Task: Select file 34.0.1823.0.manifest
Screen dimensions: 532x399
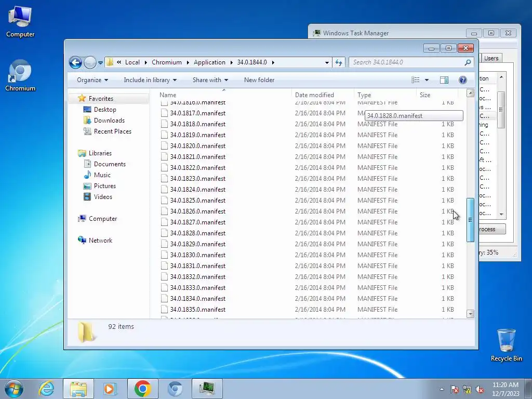Action: pyautogui.click(x=198, y=179)
